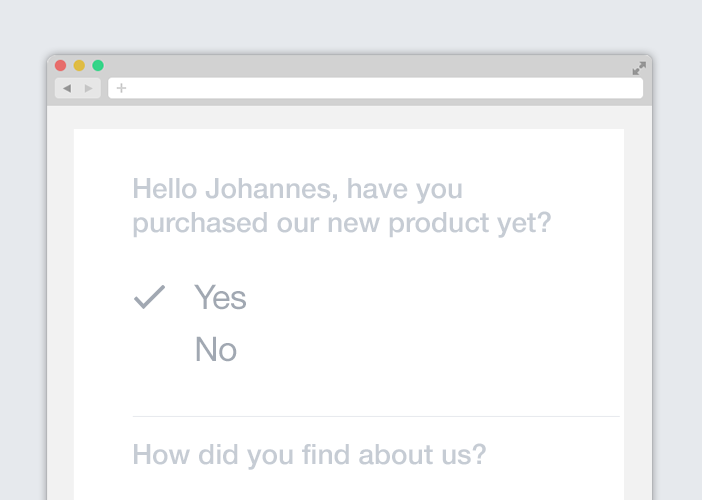
Task: Close the window using the red dot
Action: point(60,65)
